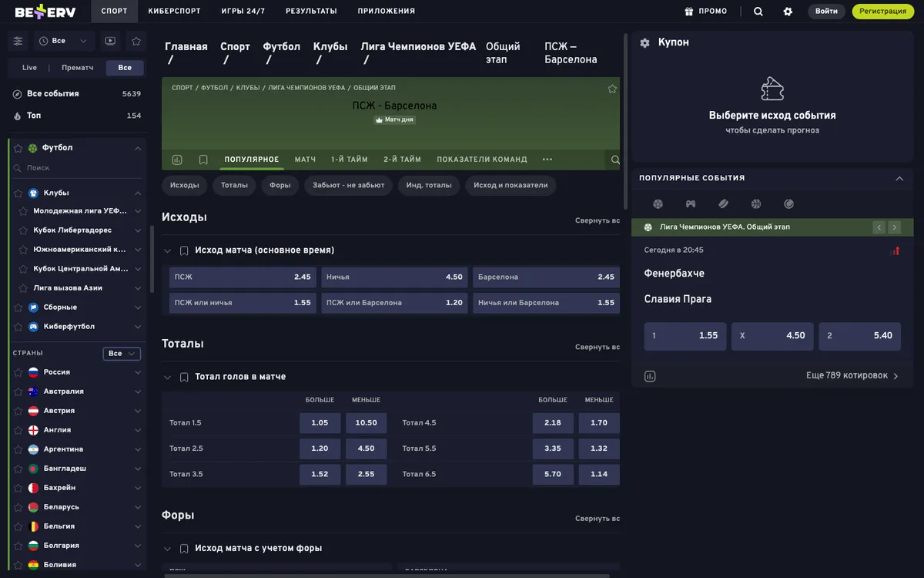Screen dimensions: 924x578
Task: Open the Австрия country row
Action: click(x=77, y=411)
